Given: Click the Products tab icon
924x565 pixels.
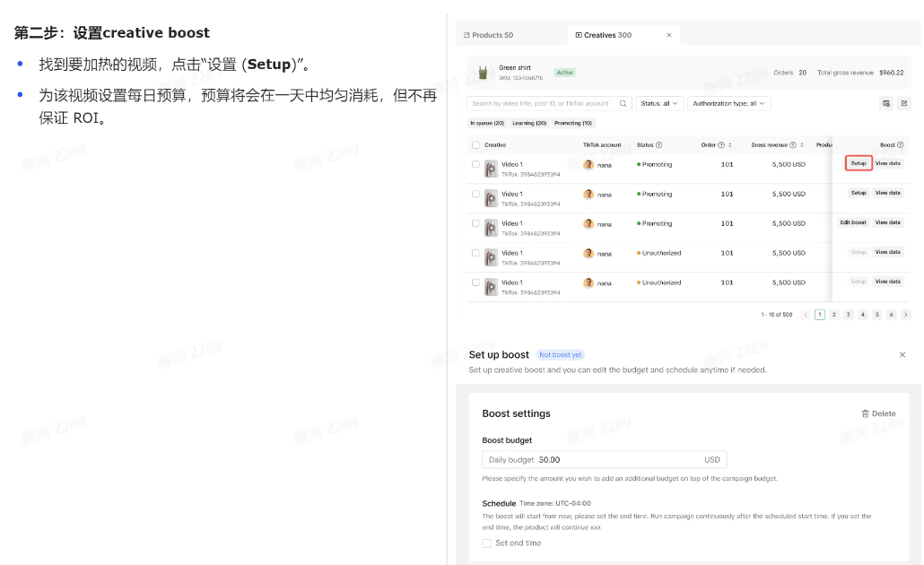Looking at the screenshot, I should tap(466, 35).
